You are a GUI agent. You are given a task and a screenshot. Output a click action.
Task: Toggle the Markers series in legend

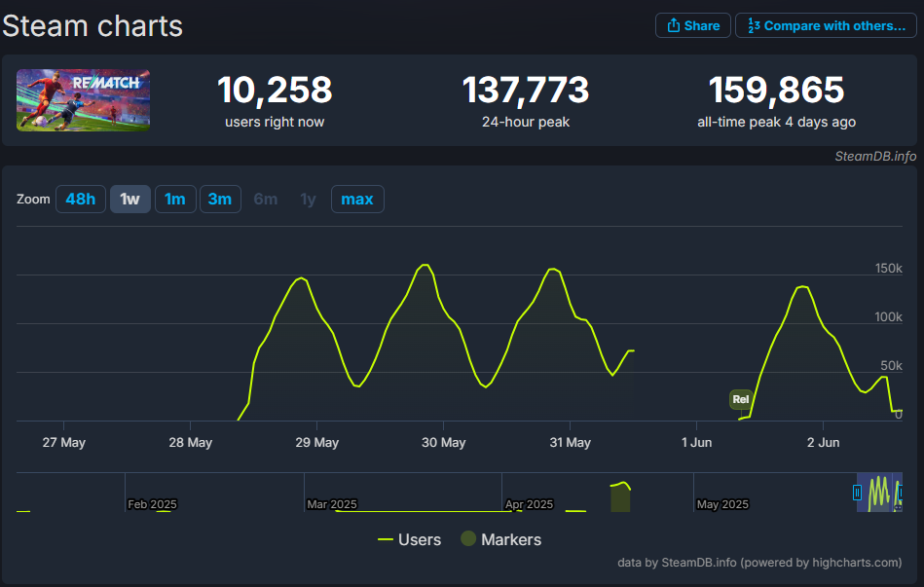pyautogui.click(x=500, y=539)
